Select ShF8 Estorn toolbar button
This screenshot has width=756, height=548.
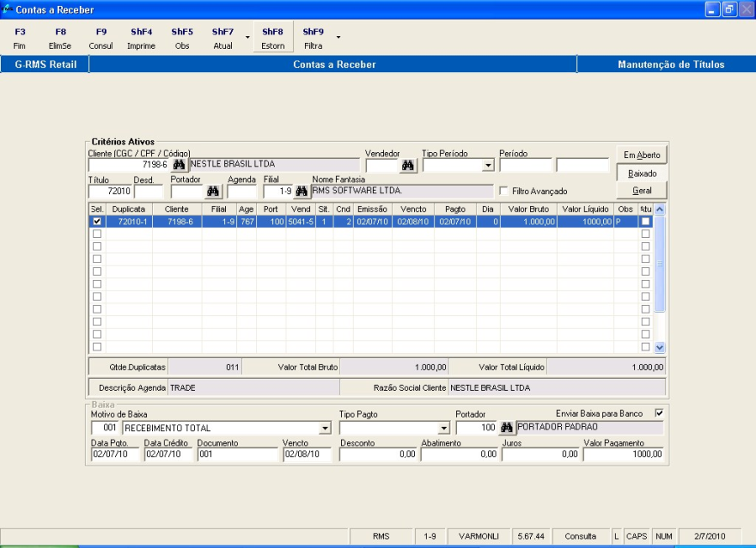pyautogui.click(x=273, y=39)
